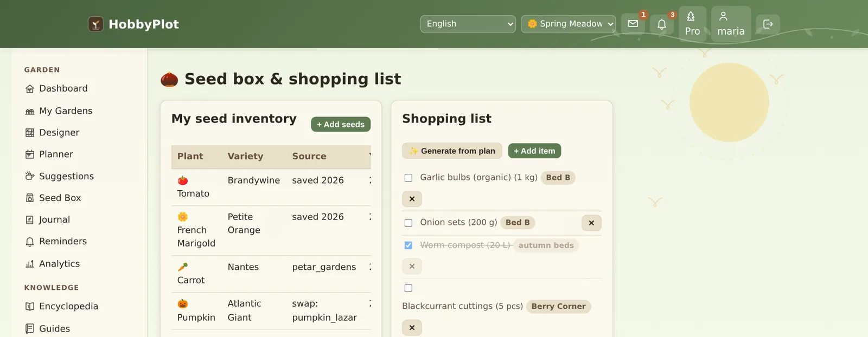Click the Garlic bulbs (organic) item text
This screenshot has height=337, width=868.
478,177
